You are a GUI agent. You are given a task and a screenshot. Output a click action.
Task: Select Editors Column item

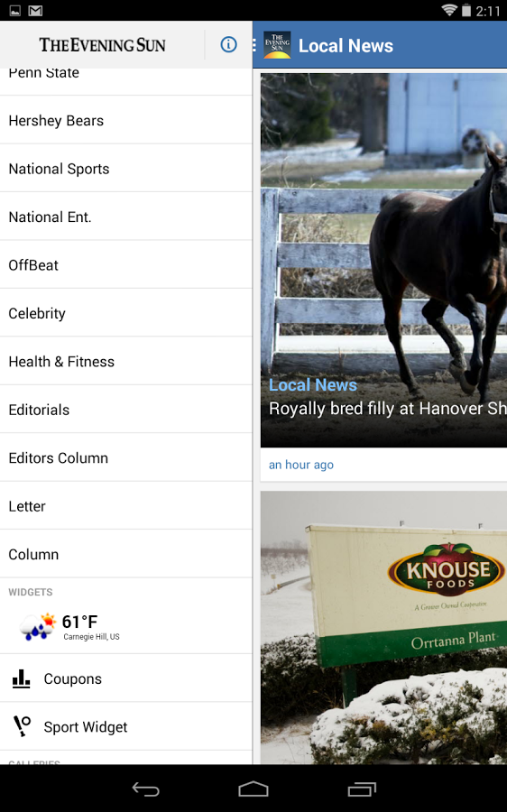(125, 457)
